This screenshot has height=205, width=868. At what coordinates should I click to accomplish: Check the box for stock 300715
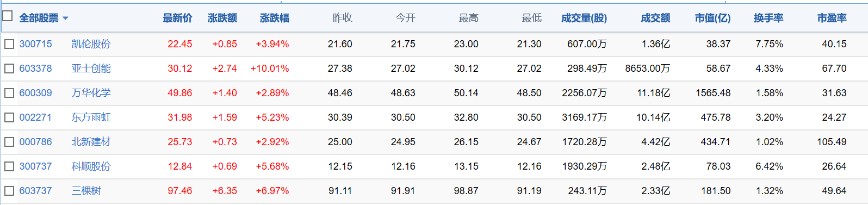[x=9, y=44]
